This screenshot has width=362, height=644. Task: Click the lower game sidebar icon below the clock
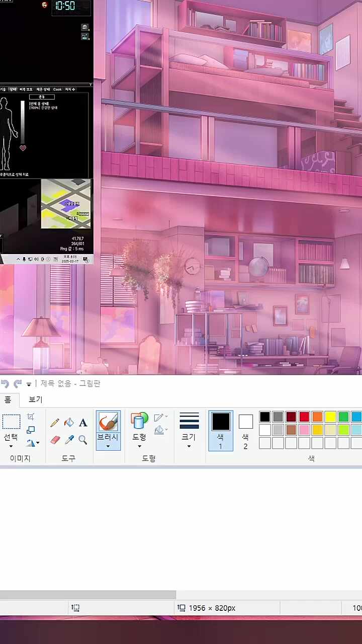click(85, 36)
